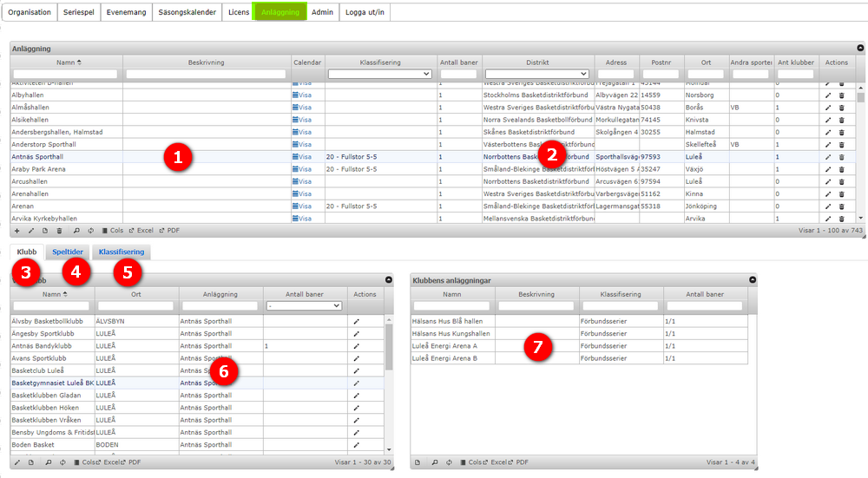Screen dimensions: 868x478
Task: Click the Logga ut/in tab
Action: (365, 12)
